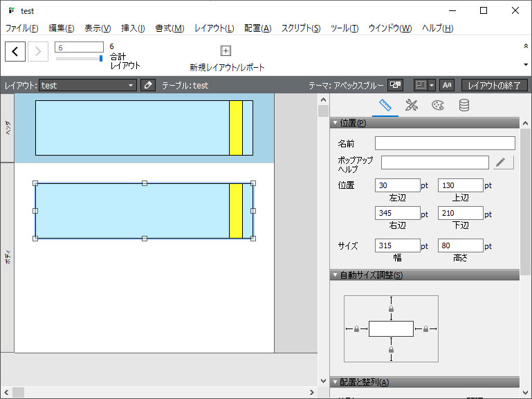The width and height of the screenshot is (532, 399).
Task: Click horizontal scrollbar left arrow
Action: click(x=6, y=392)
